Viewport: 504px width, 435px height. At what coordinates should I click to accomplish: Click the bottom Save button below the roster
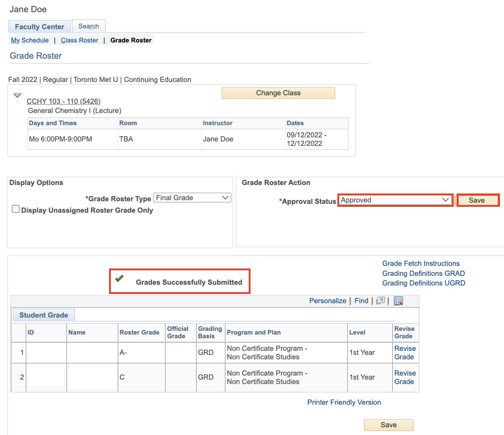(388, 425)
